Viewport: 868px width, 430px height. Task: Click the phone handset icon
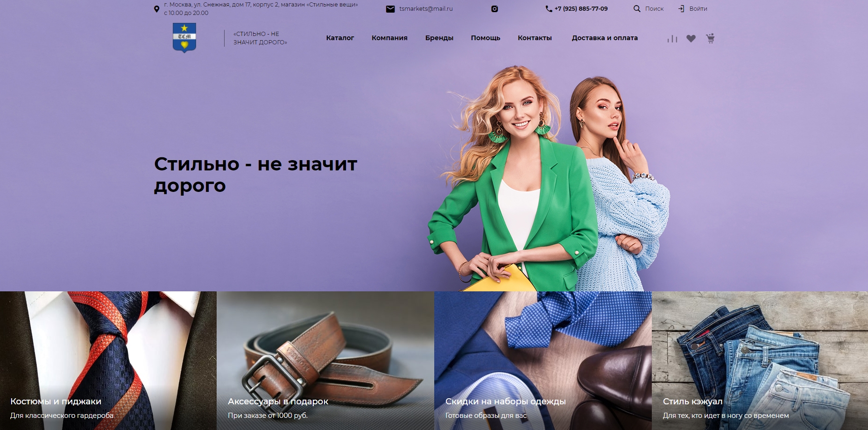pos(549,9)
